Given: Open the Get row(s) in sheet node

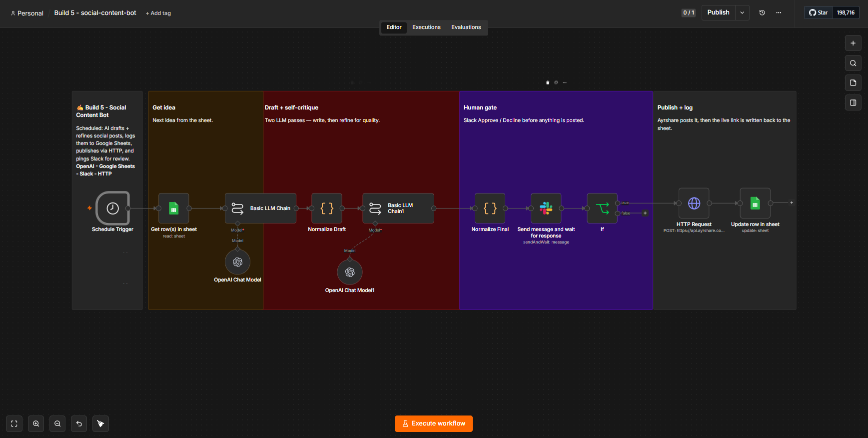Looking at the screenshot, I should pos(174,208).
